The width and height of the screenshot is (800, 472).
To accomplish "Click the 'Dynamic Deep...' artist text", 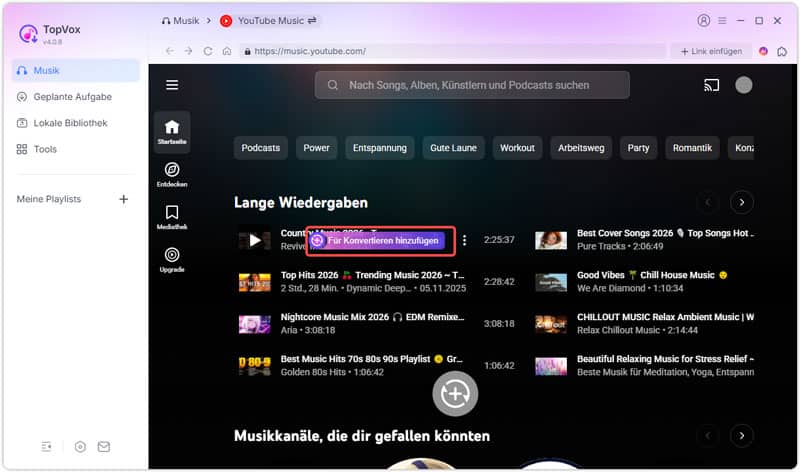I will pos(378,288).
